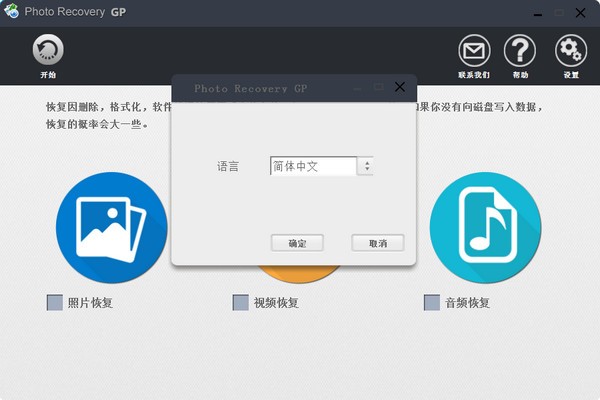Click the dialog title Photo Recovery GP
Image resolution: width=600 pixels, height=400 pixels.
point(251,88)
